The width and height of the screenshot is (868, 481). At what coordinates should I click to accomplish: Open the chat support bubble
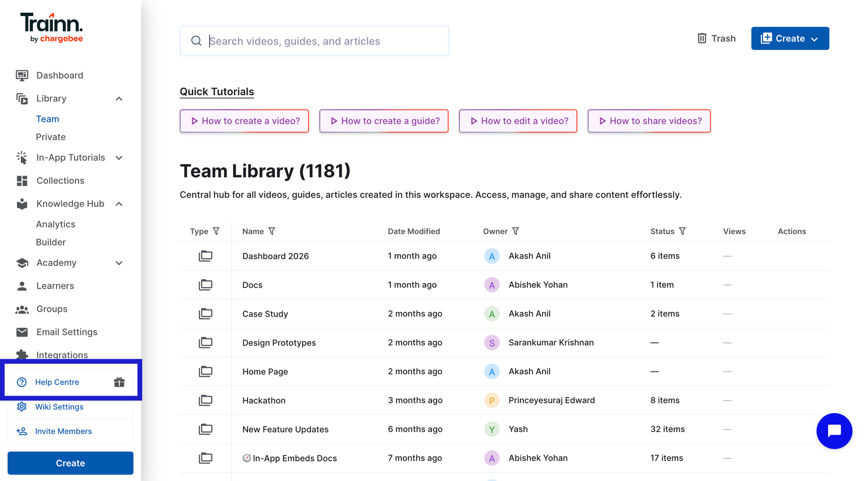click(x=834, y=431)
